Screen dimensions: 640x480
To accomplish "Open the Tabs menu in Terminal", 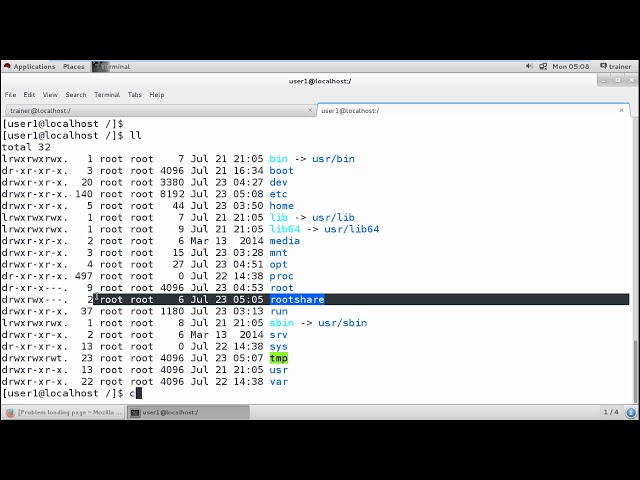I will (135, 95).
